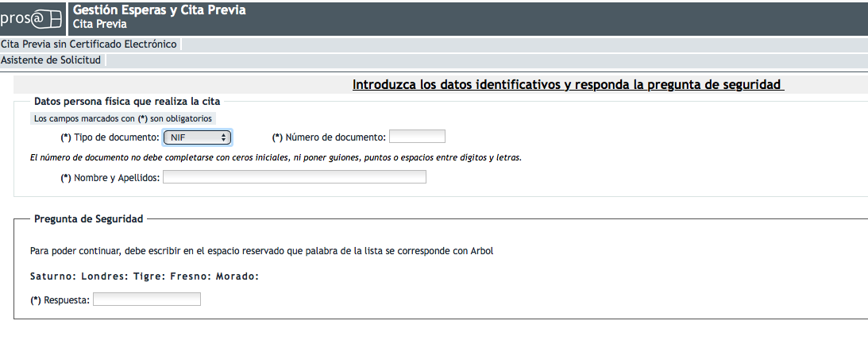Viewport: 868px width, 340px height.
Task: Click the word Morado in the list
Action: [x=237, y=276]
